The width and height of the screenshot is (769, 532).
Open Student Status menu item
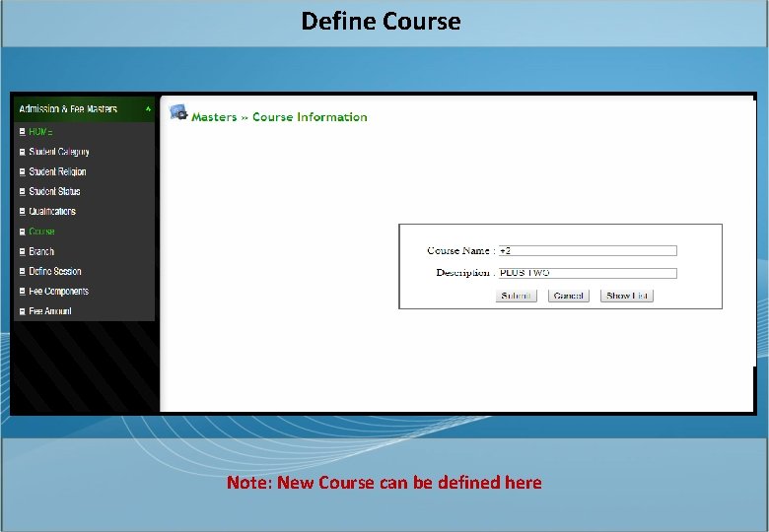click(54, 191)
